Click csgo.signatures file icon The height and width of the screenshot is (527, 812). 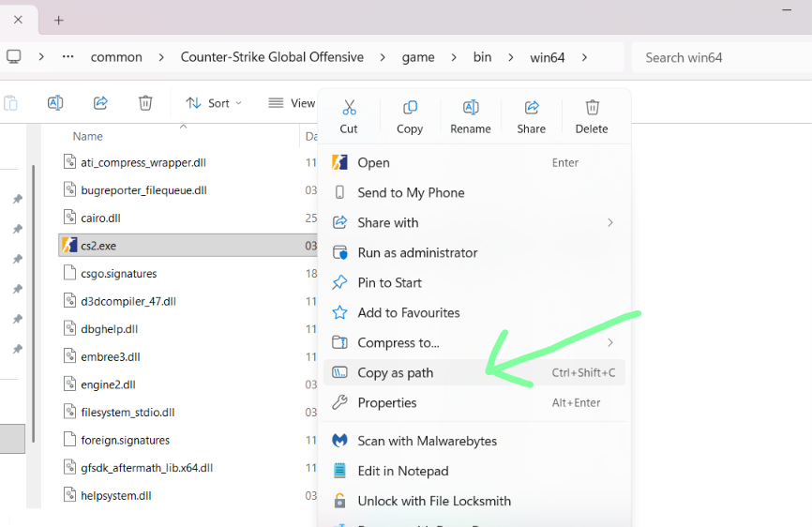[x=69, y=273]
